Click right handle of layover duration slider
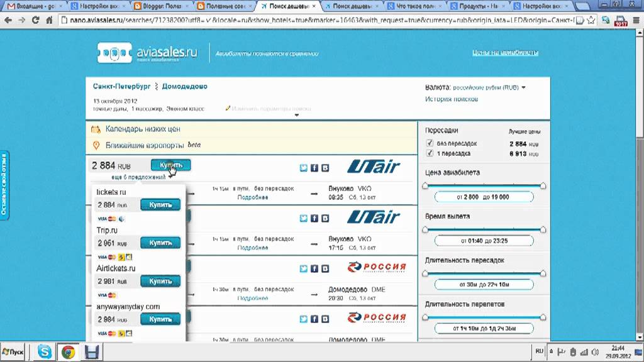The height and width of the screenshot is (362, 644). coord(543,273)
